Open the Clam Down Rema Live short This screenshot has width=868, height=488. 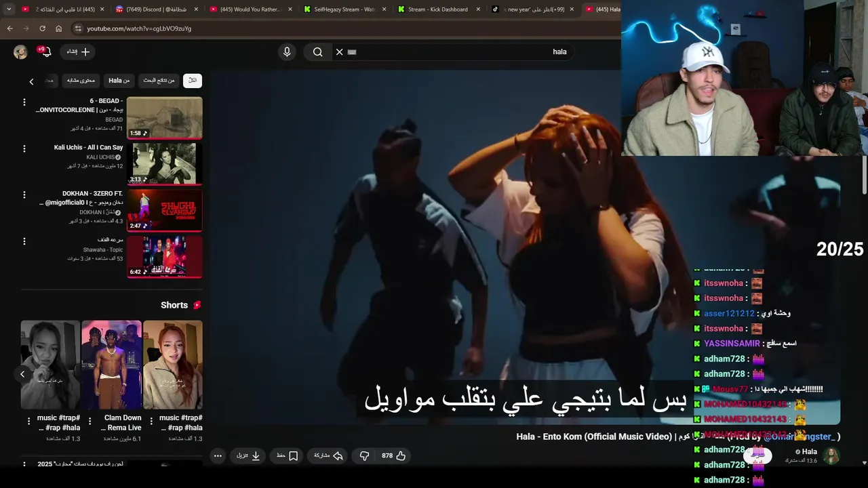(x=112, y=365)
